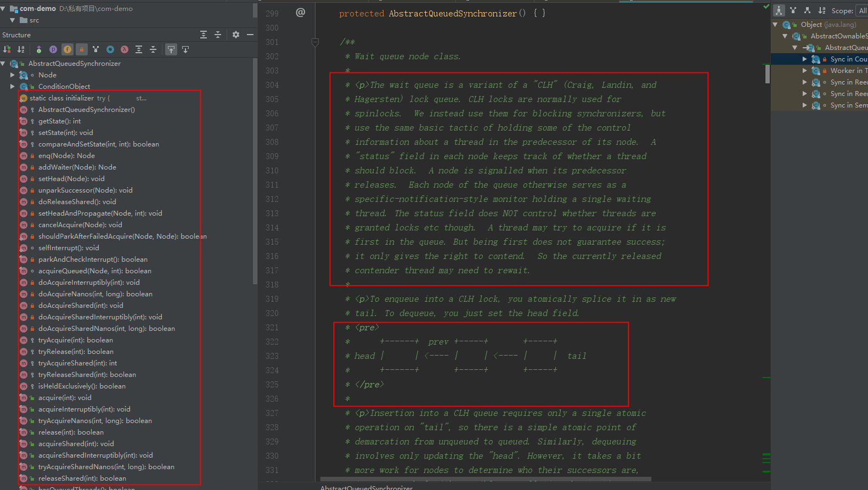The height and width of the screenshot is (490, 868).
Task: Click override gutter icon at line 299
Action: tap(300, 13)
